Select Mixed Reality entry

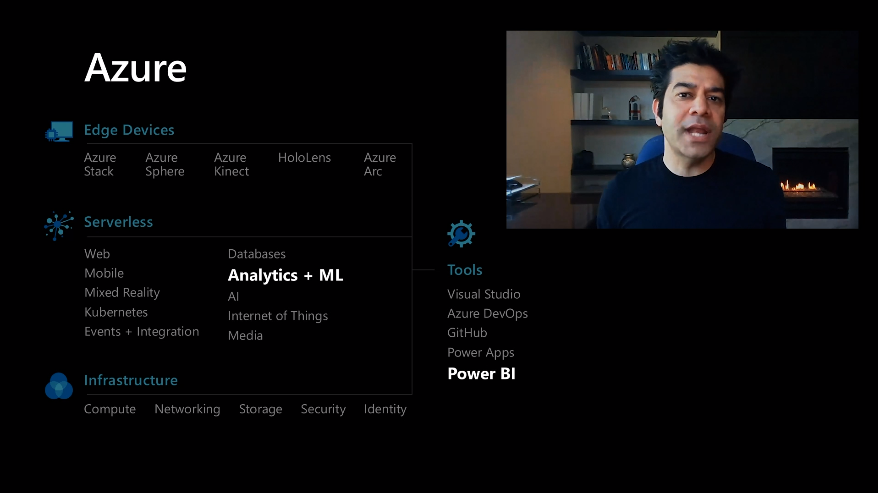(122, 292)
